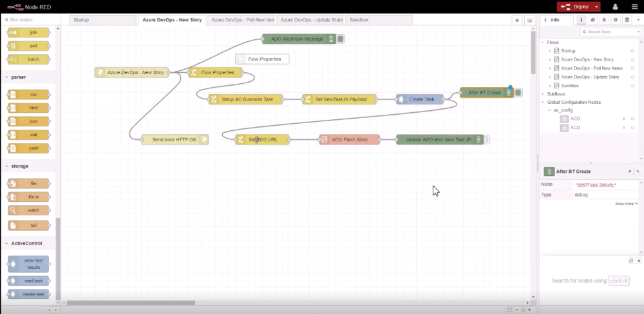This screenshot has height=314, width=644.
Task: Open the configuration nodes gear icon
Action: [x=615, y=20]
